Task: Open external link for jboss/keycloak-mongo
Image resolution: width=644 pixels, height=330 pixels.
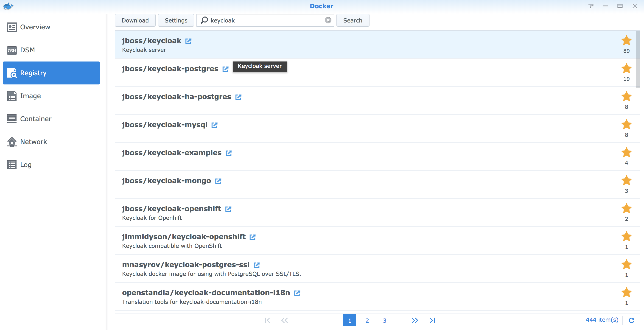Action: [x=218, y=181]
